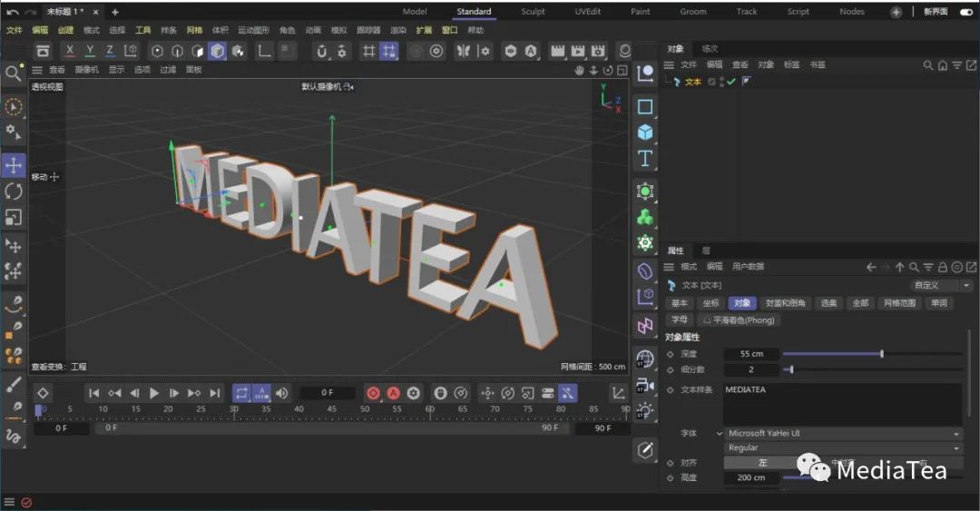Open status bar hamburger menu at bottom left

tap(9, 502)
